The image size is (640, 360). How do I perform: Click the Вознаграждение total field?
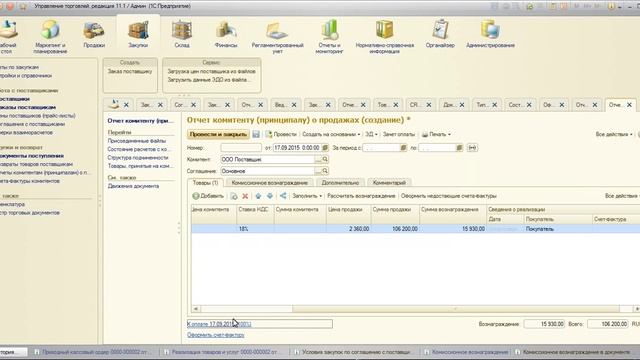pyautogui.click(x=544, y=324)
